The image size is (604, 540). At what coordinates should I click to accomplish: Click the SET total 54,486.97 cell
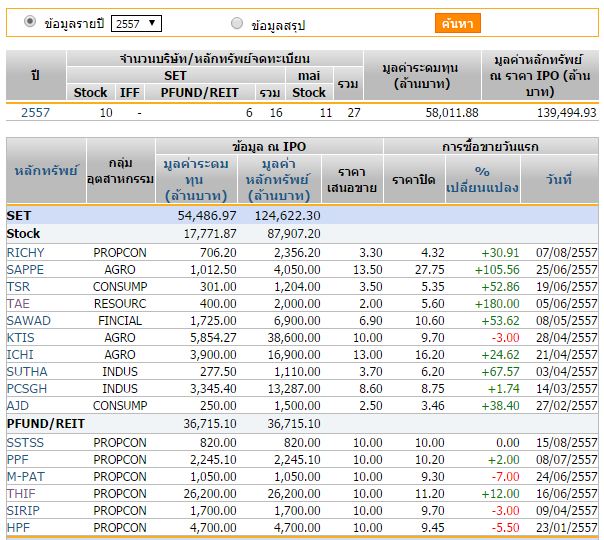(207, 216)
